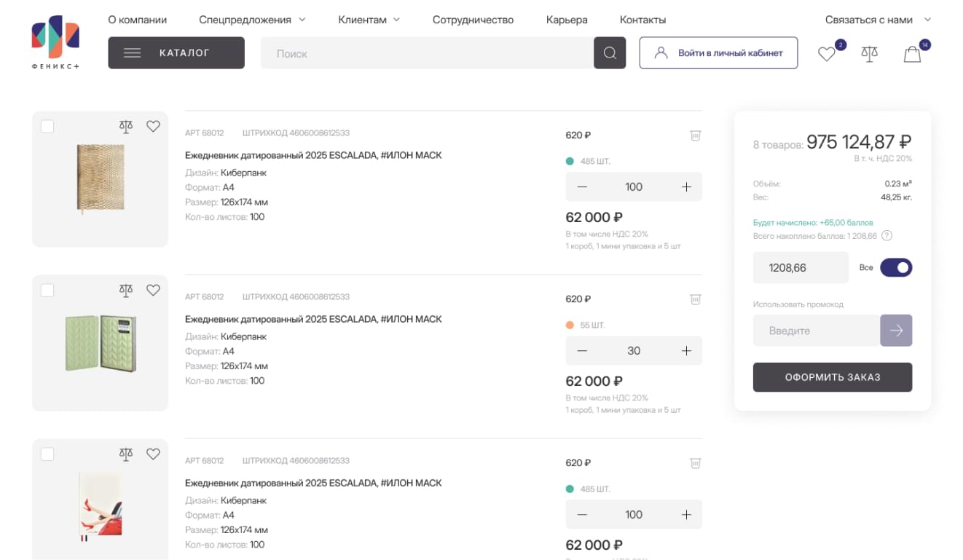Click the search magnifier button
Screen dimensions: 963x560
(x=610, y=53)
